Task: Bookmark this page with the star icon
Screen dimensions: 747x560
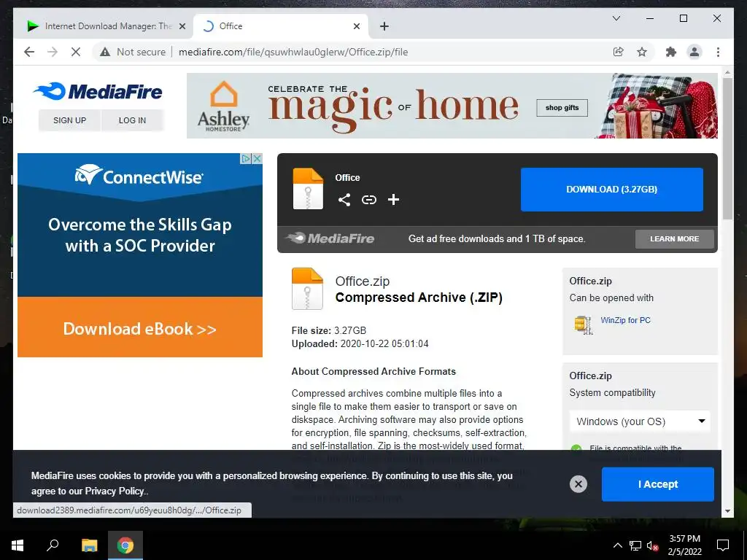Action: [x=642, y=52]
